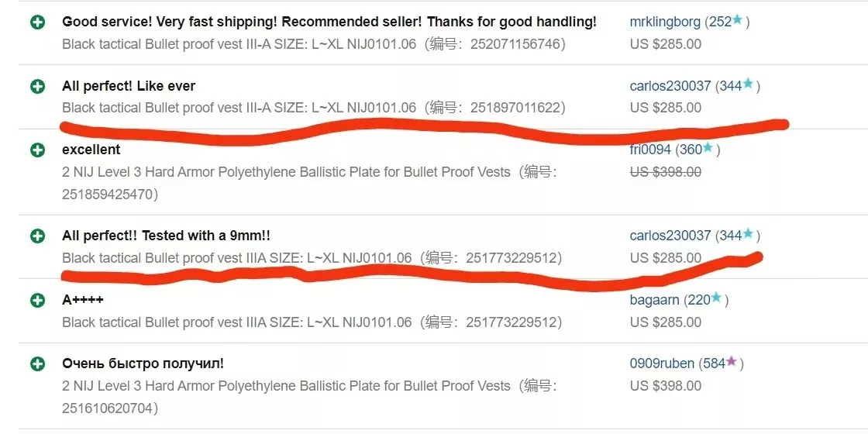Screen dimensions: 868x434
Task: Click green plus icon beside 'Tested with a 9mm'
Action: (x=38, y=236)
